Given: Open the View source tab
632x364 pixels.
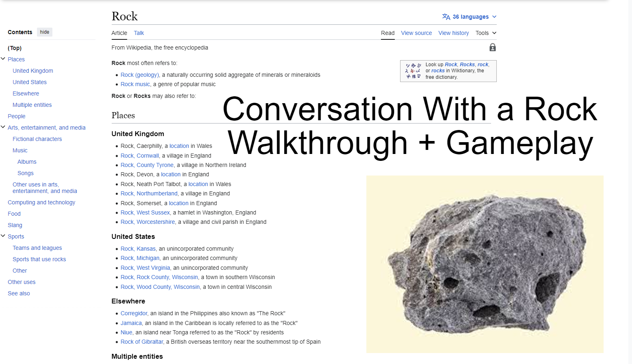Looking at the screenshot, I should point(416,33).
